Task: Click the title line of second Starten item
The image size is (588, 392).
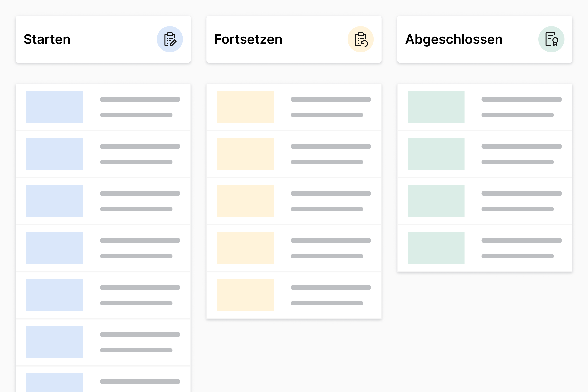Action: [140, 146]
